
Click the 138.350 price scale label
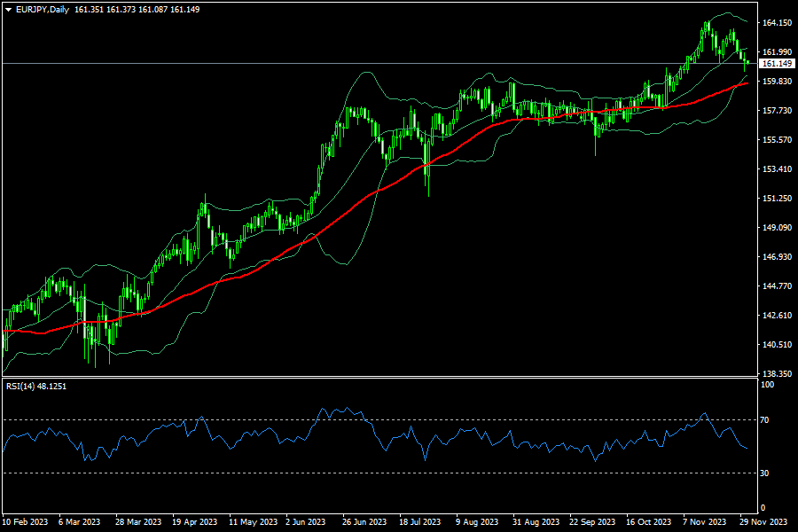pos(777,373)
